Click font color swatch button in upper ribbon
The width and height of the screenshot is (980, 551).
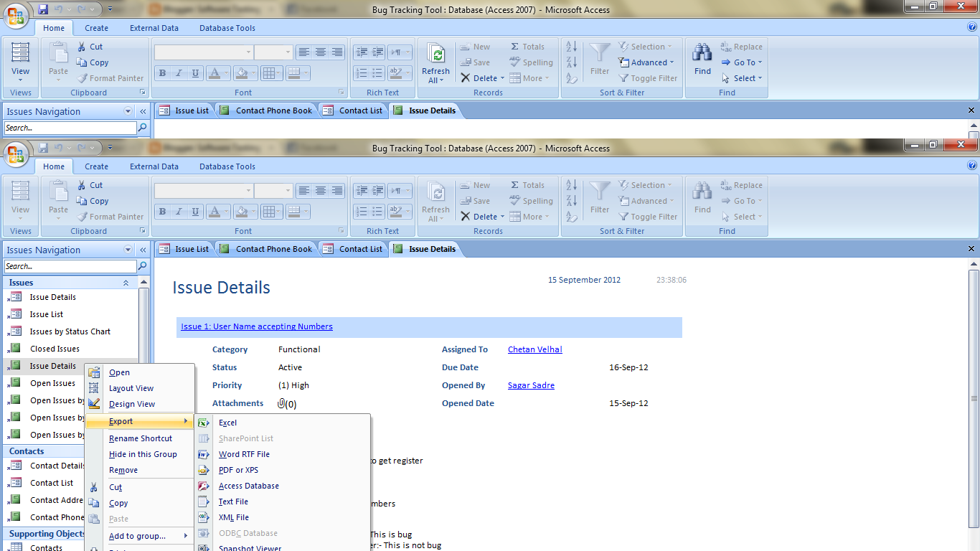[x=215, y=73]
